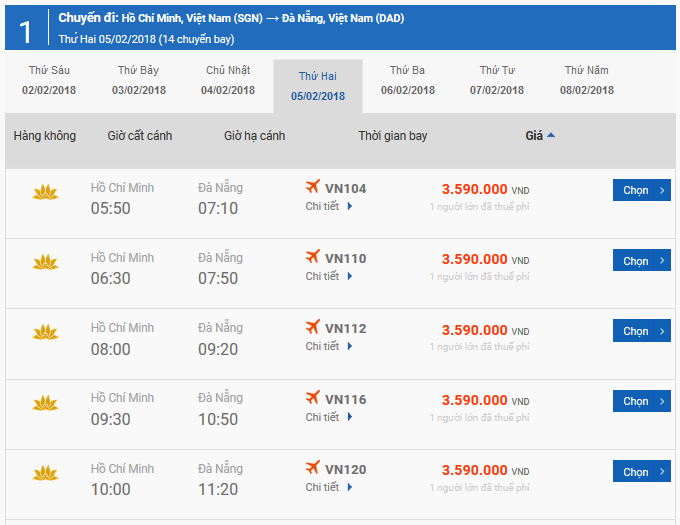Click the 3.590.000 VND price for VN112
The width and height of the screenshot is (680, 525).
pyautogui.click(x=486, y=330)
